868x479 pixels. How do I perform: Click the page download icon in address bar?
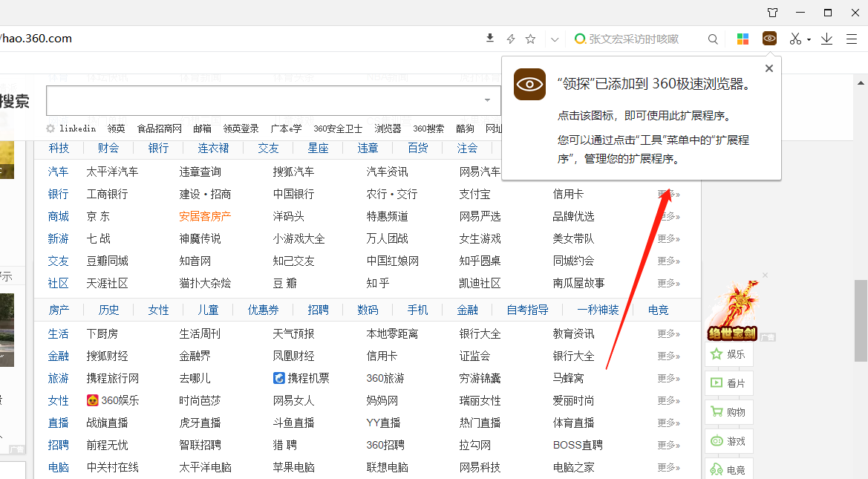tap(490, 38)
